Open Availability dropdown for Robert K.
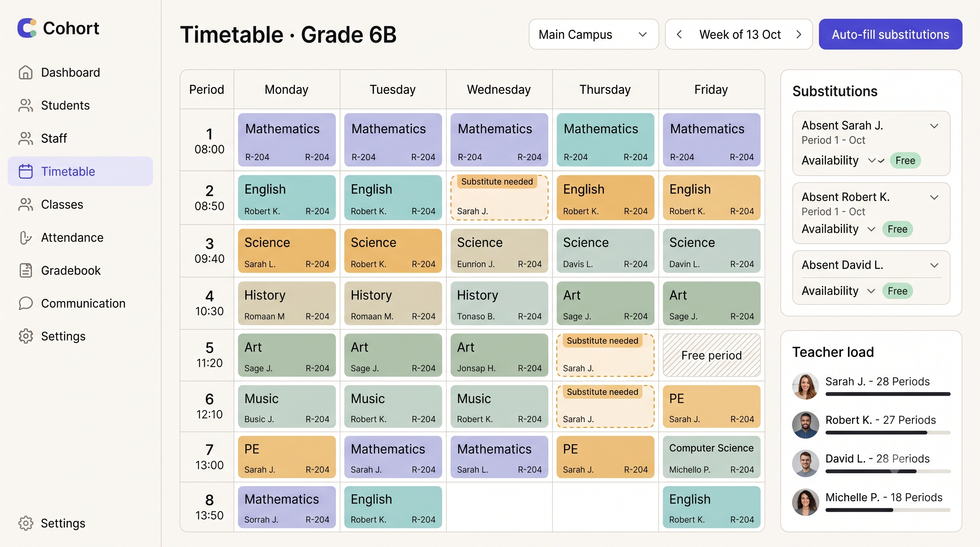Screen dimensions: 980x547 (871, 229)
